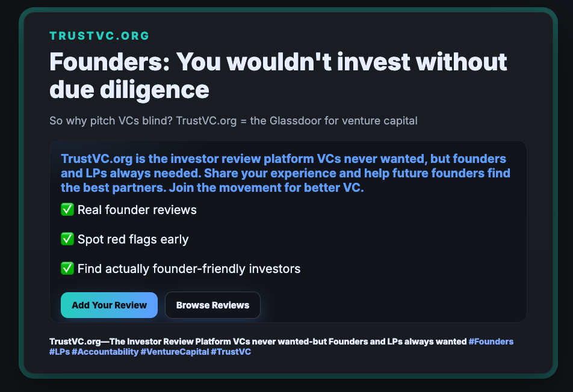Open the Browse Reviews button
This screenshot has height=392, width=573.
(x=212, y=305)
